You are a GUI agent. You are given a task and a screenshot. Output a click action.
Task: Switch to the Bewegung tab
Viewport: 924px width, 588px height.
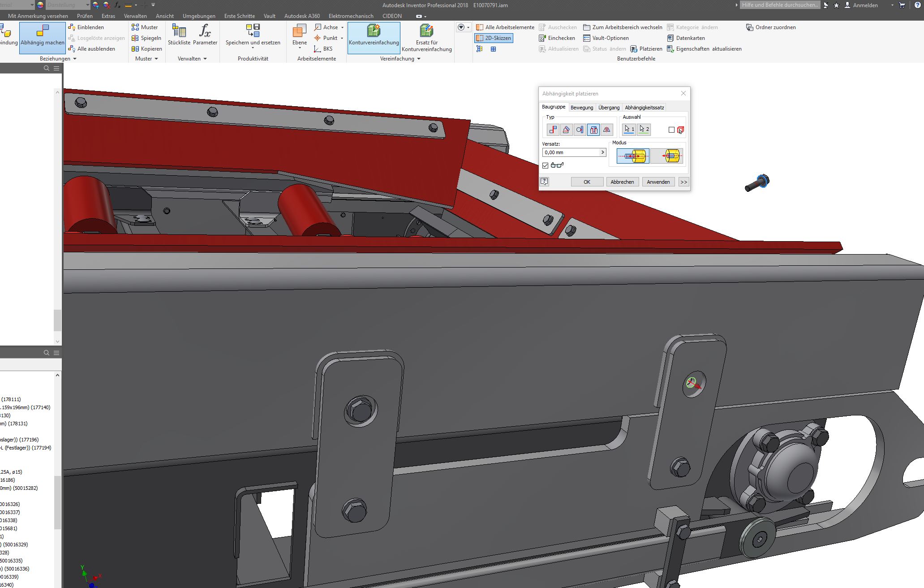(x=581, y=108)
